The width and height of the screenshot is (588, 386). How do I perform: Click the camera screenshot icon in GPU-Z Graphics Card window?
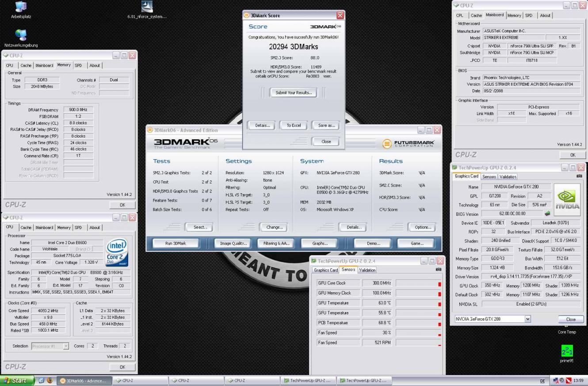coord(579,176)
